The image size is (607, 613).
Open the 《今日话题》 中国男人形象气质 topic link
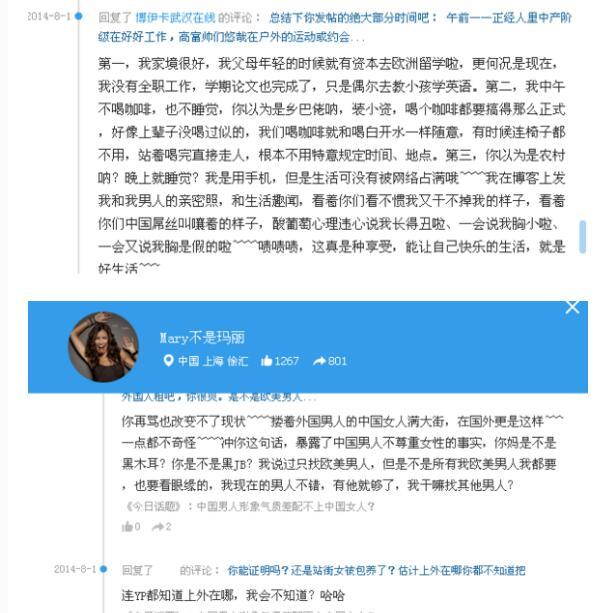coord(250,507)
